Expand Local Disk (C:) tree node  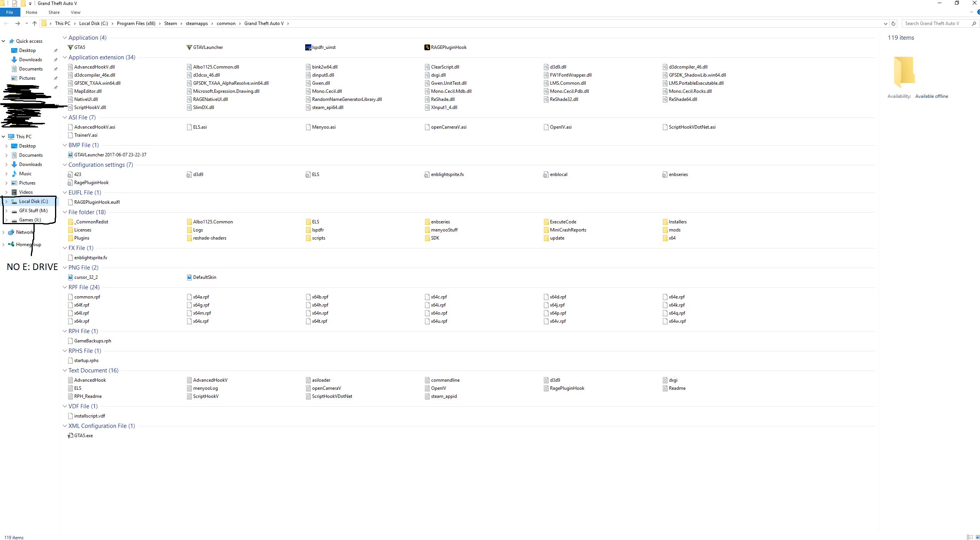(6, 201)
